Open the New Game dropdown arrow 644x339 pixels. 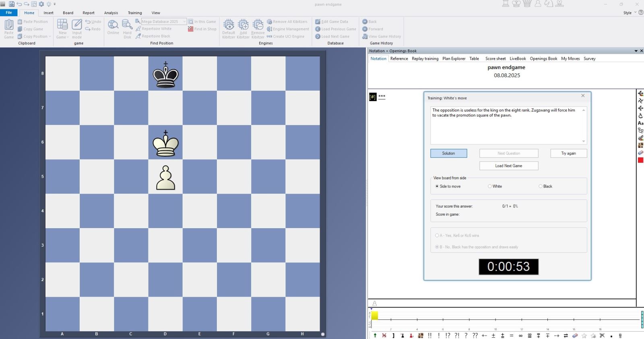point(68,37)
